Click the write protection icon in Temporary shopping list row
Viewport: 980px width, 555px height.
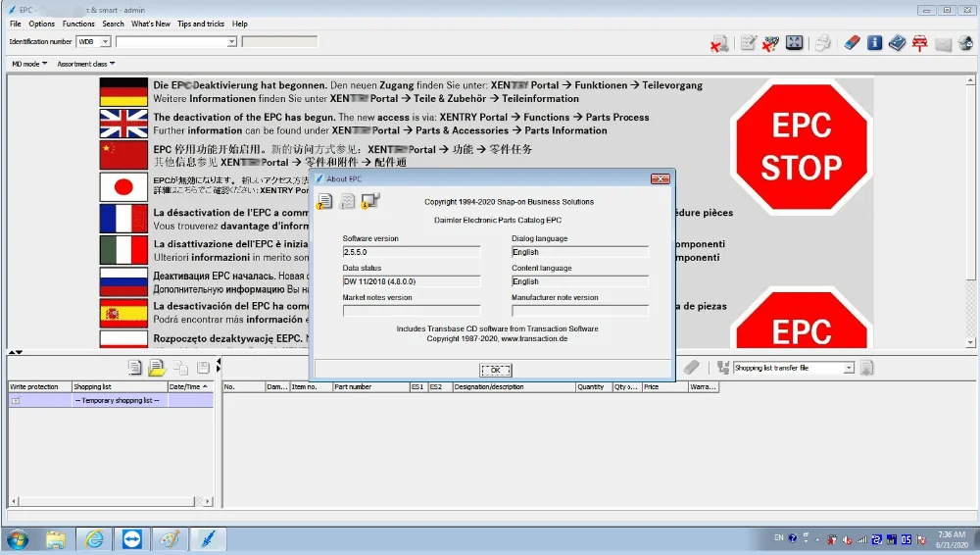16,400
